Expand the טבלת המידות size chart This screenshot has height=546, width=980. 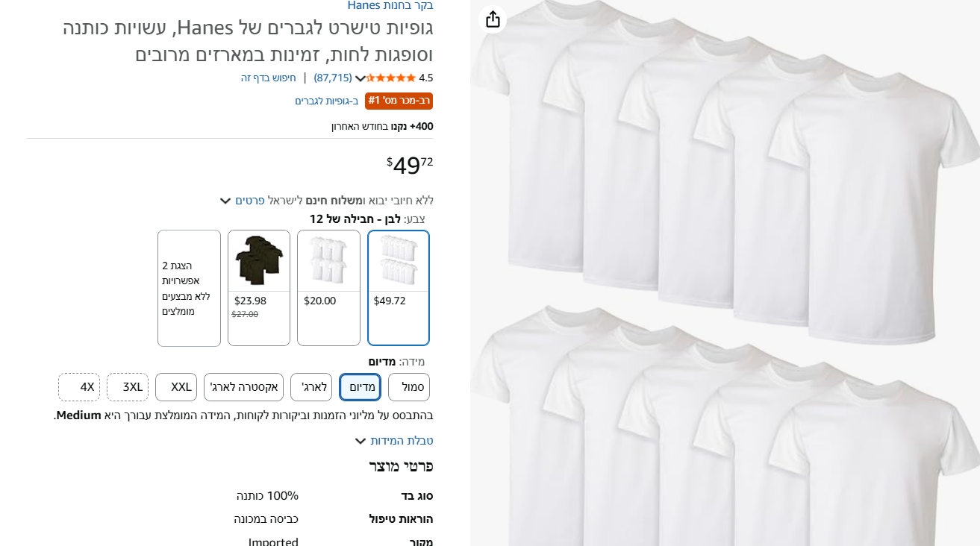click(x=393, y=441)
